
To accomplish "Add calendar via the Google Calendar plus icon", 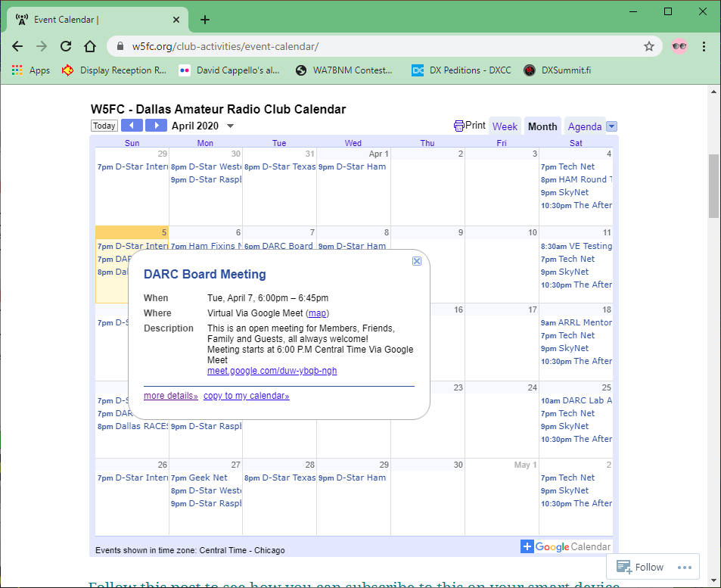I will (x=526, y=546).
